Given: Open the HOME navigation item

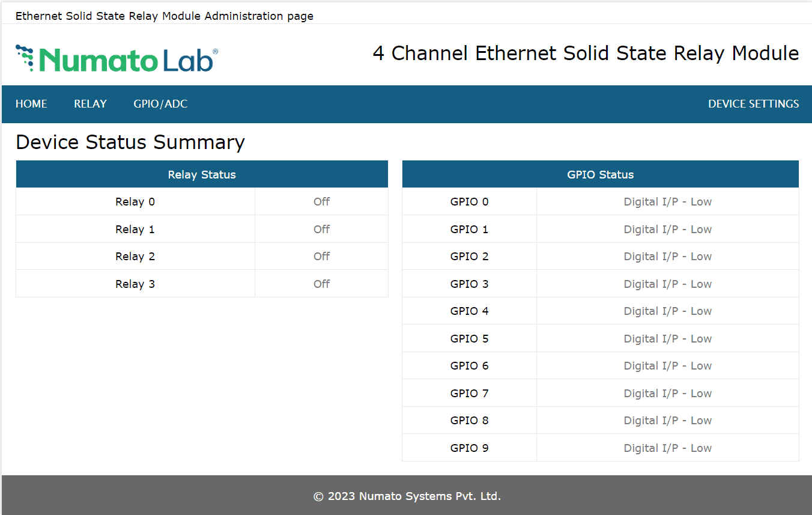Looking at the screenshot, I should pyautogui.click(x=31, y=104).
